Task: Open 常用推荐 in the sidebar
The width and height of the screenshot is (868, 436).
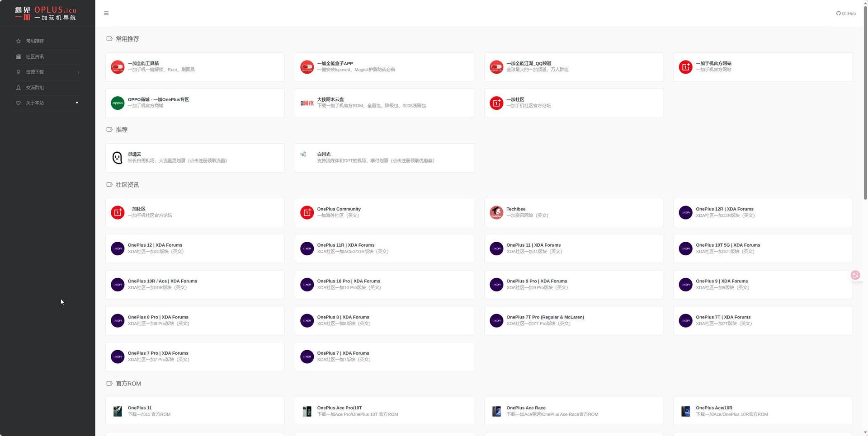Action: pos(35,41)
